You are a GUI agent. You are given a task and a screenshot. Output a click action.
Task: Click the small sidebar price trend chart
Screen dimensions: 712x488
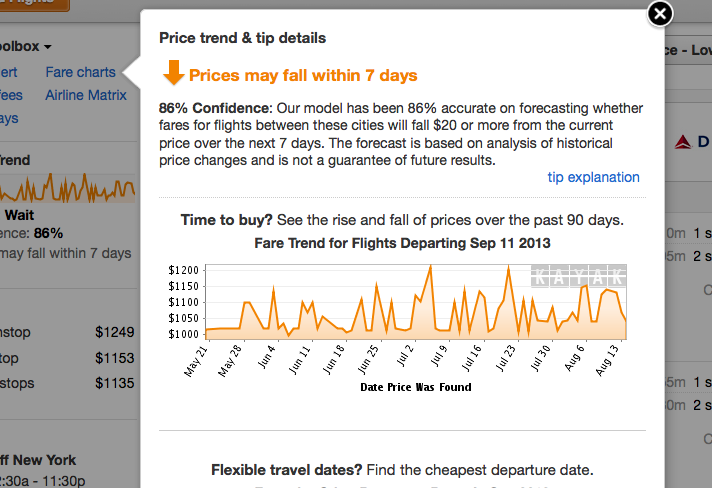click(67, 187)
